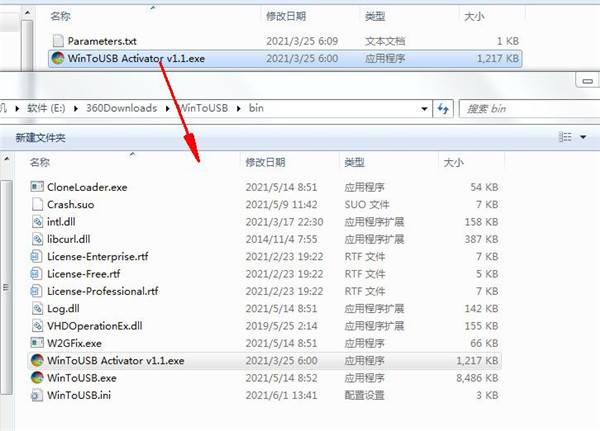This screenshot has height=431, width=600.
Task: Click the 2014/11/4 7:55 date value
Action: pyautogui.click(x=281, y=239)
